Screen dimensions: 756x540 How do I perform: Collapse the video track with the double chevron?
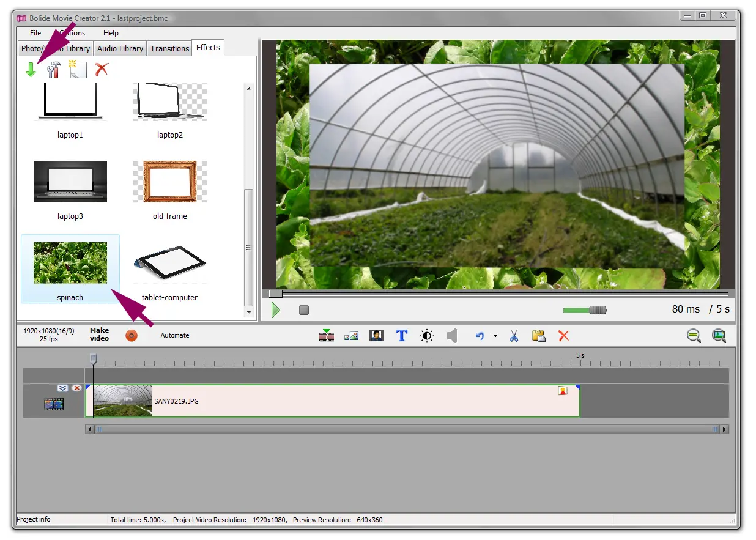coord(62,388)
